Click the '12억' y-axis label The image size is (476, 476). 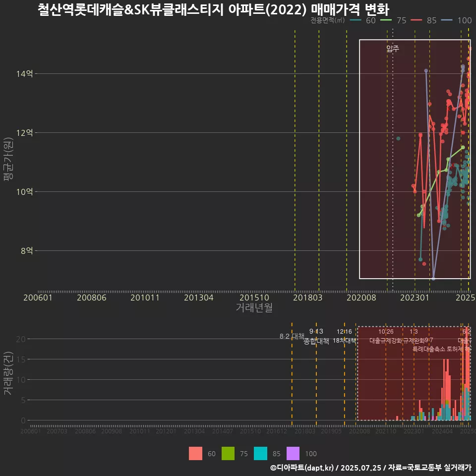coord(25,133)
